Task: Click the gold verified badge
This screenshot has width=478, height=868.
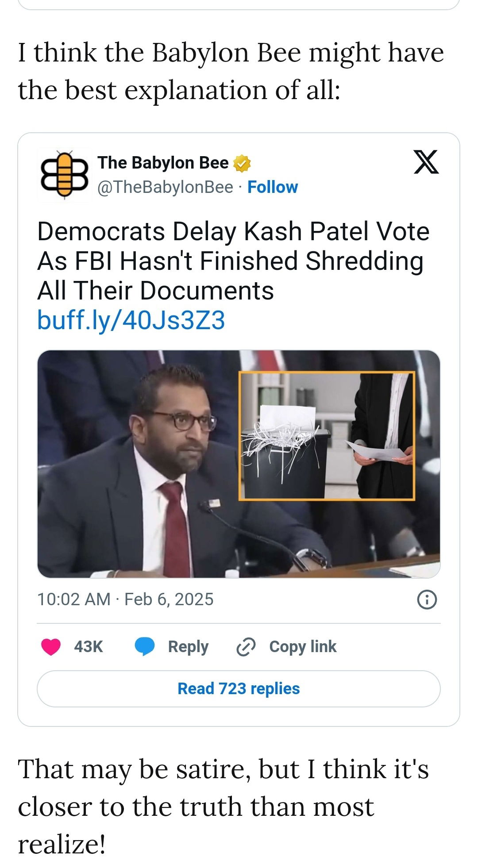Action: [242, 163]
